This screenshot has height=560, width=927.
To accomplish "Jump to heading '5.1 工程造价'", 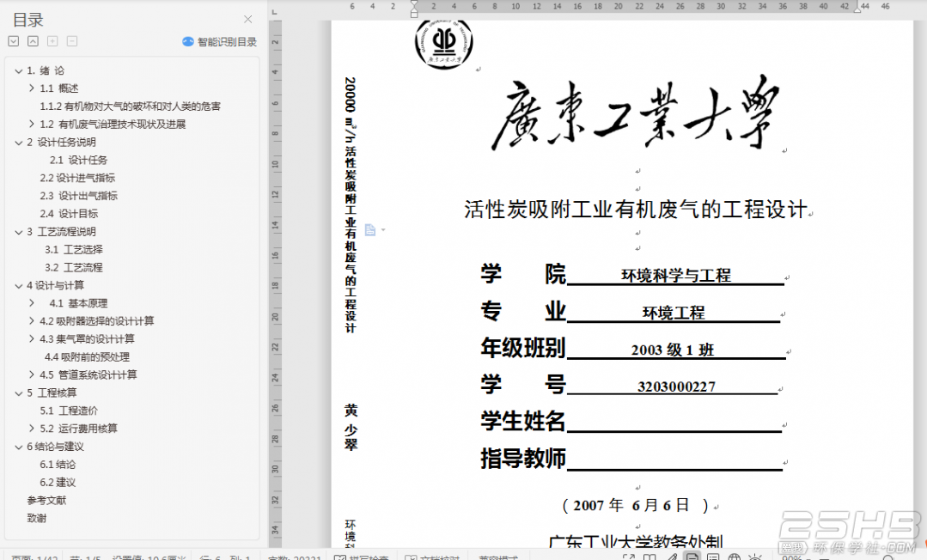I will click(69, 411).
